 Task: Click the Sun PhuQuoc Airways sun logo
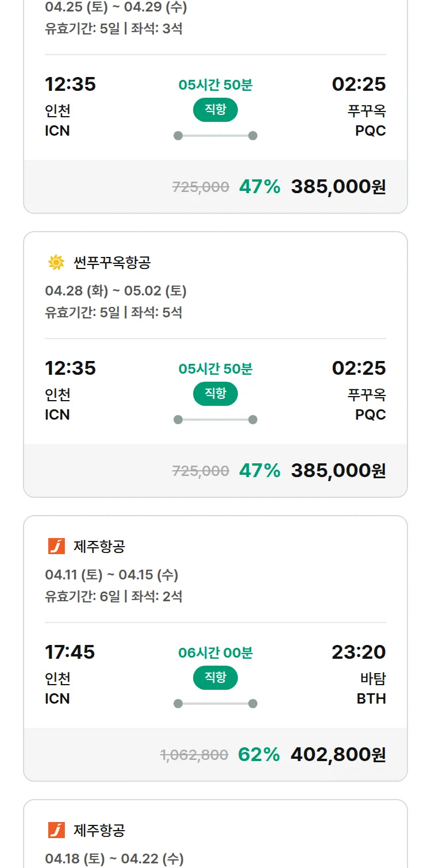[56, 263]
